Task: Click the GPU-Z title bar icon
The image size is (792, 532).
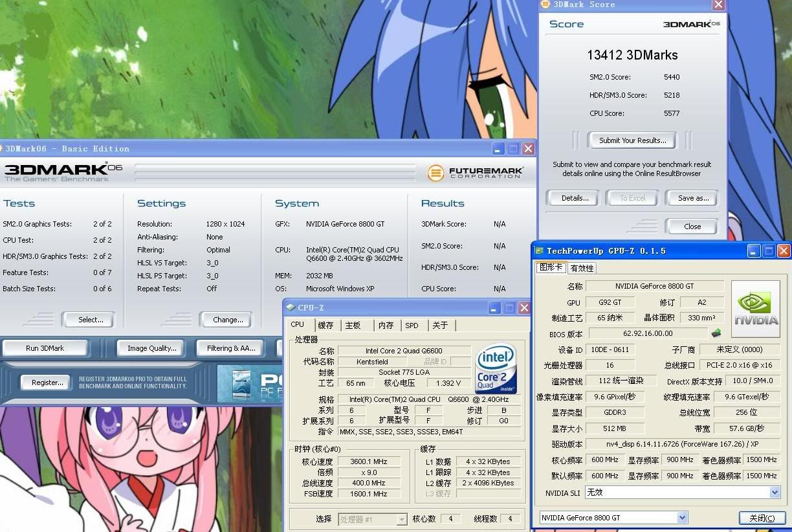Action: point(539,250)
